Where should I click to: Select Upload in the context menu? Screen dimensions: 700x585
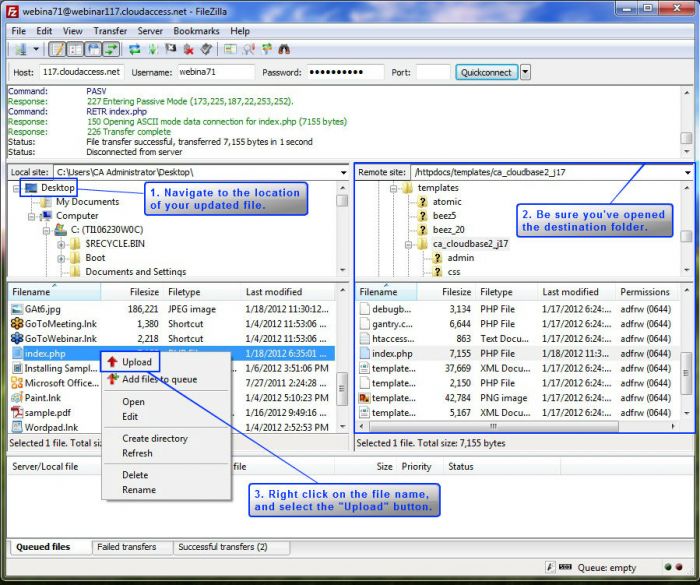[130, 362]
